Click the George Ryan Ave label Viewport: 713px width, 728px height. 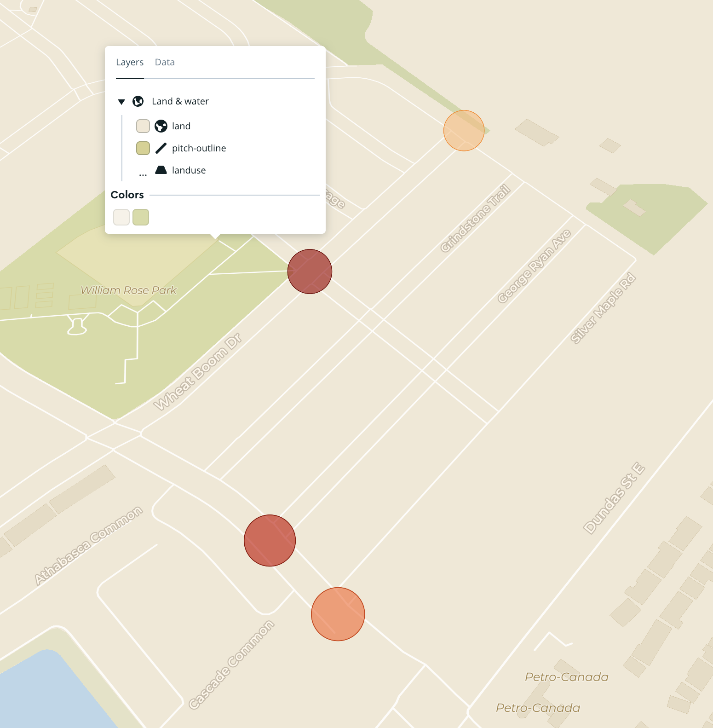click(x=534, y=266)
